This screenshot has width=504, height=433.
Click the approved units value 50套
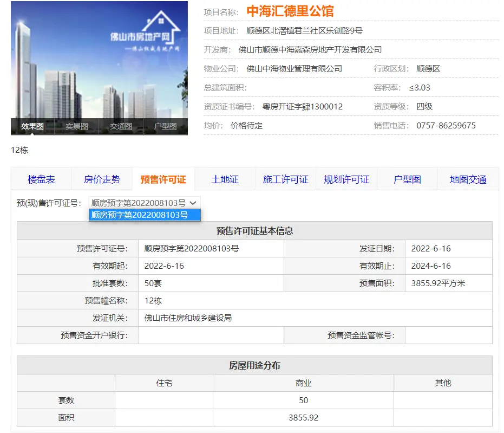153,283
